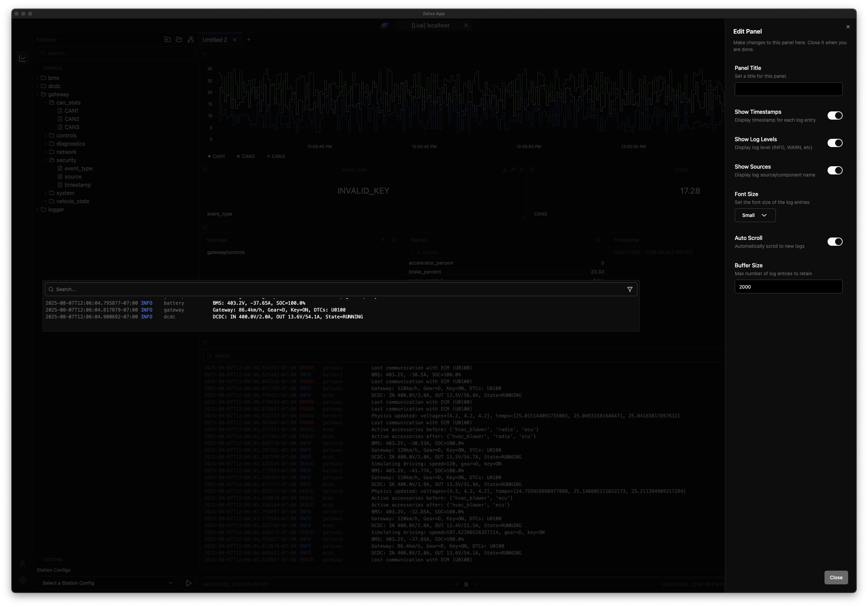Open the settings gear icon in sidebar
Screen dimensions: 868x607
23,580
